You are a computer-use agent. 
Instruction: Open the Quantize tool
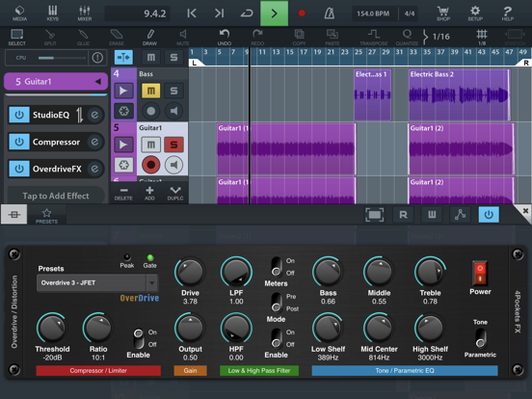(x=407, y=38)
